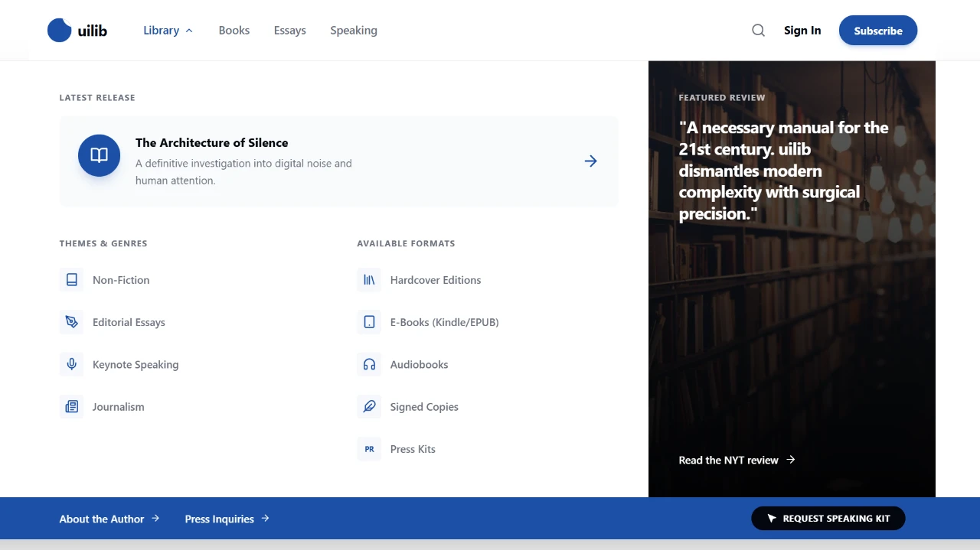This screenshot has height=550, width=980.
Task: Click the arrow on The Architecture of Silence card
Action: coord(590,161)
